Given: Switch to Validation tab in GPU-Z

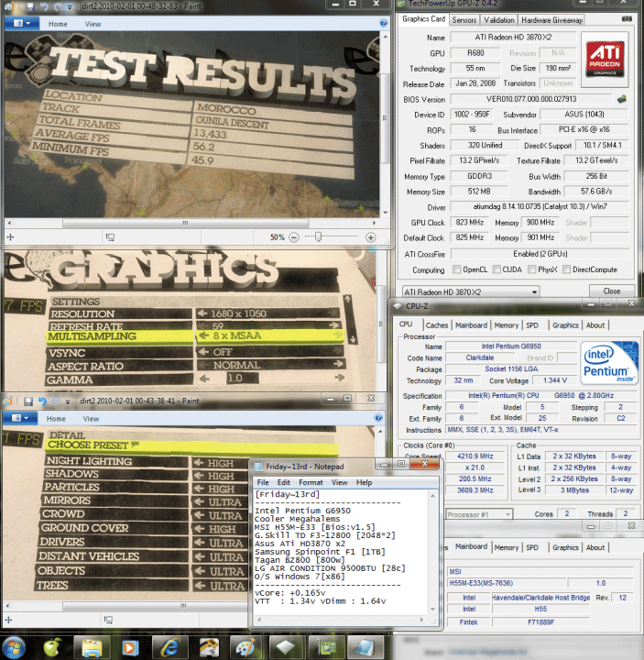Looking at the screenshot, I should (x=499, y=20).
